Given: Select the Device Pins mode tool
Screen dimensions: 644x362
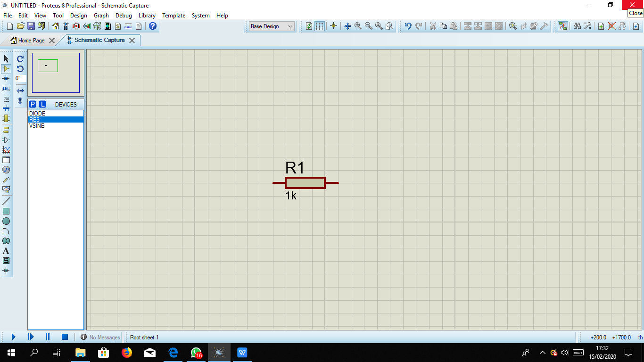Looking at the screenshot, I should (x=6, y=140).
